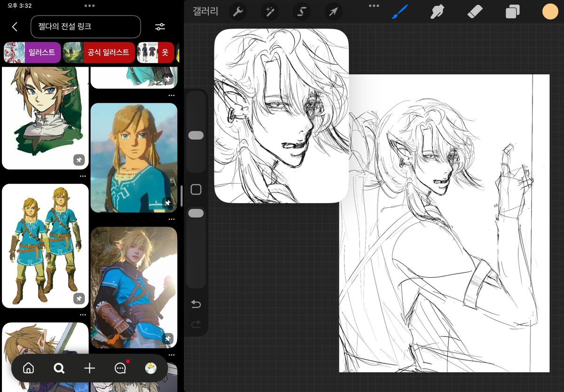Tap the status bar time 오후 3:32
Screen dimensions: 564x392
(19, 5)
